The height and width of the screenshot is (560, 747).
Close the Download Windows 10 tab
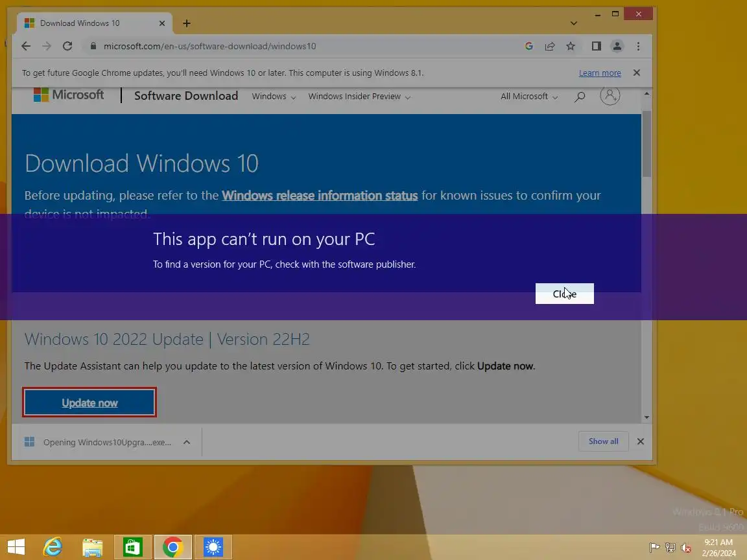click(x=162, y=23)
